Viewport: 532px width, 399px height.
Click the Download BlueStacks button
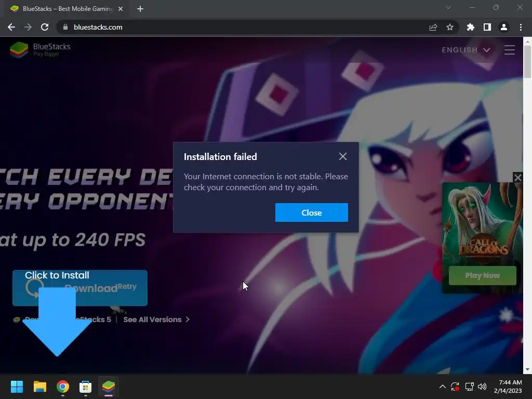click(x=80, y=288)
